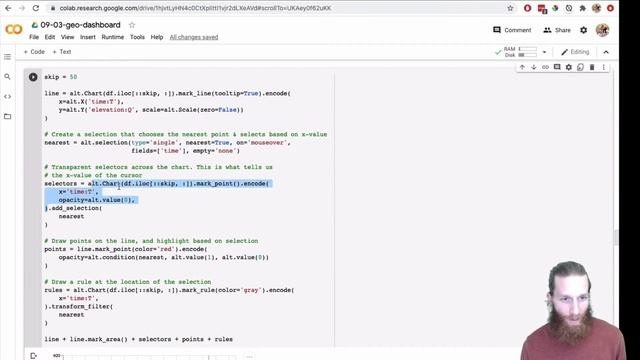Open the View menu

point(67,37)
